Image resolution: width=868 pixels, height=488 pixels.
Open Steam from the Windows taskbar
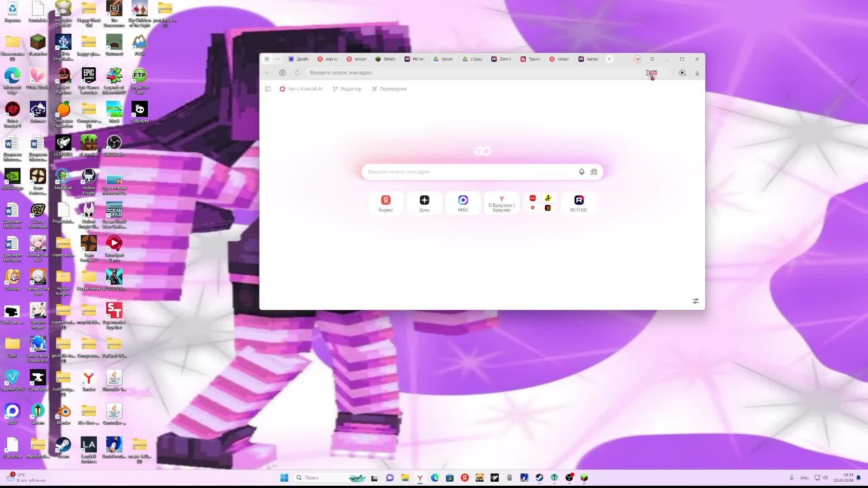point(539,478)
